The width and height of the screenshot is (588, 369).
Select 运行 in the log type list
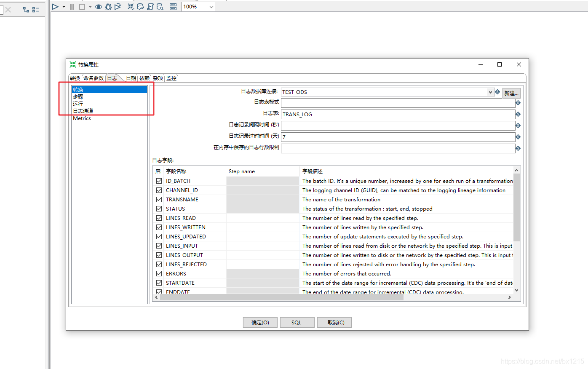[x=110, y=104]
